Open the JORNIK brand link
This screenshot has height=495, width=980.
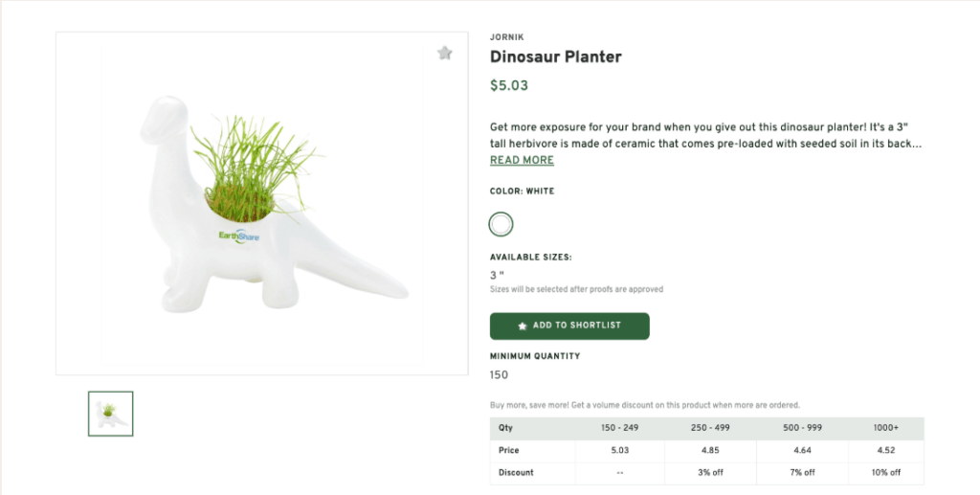tap(507, 37)
